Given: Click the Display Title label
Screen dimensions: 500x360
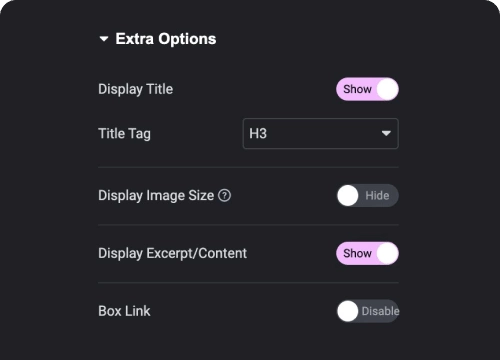Looking at the screenshot, I should 135,89.
